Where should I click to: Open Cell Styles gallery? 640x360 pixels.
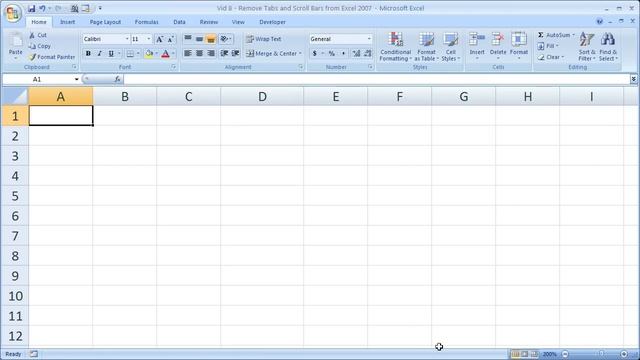(x=450, y=47)
